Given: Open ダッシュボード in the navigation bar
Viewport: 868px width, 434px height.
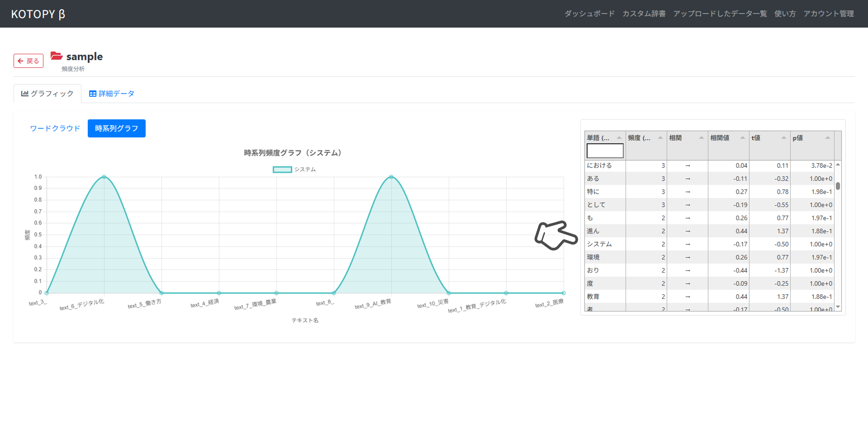Looking at the screenshot, I should (589, 14).
